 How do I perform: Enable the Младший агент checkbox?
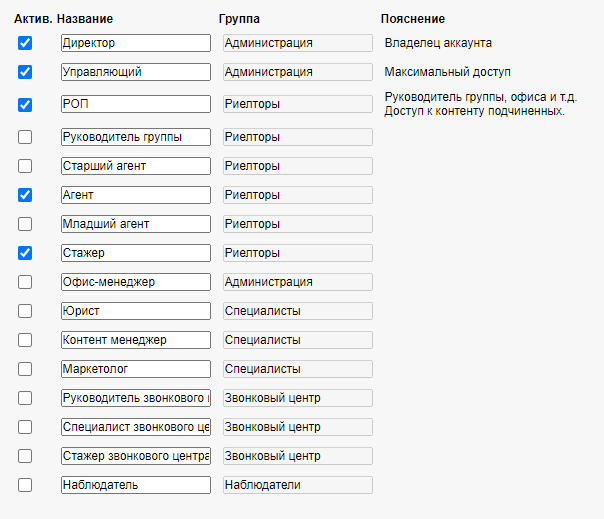[x=25, y=224]
